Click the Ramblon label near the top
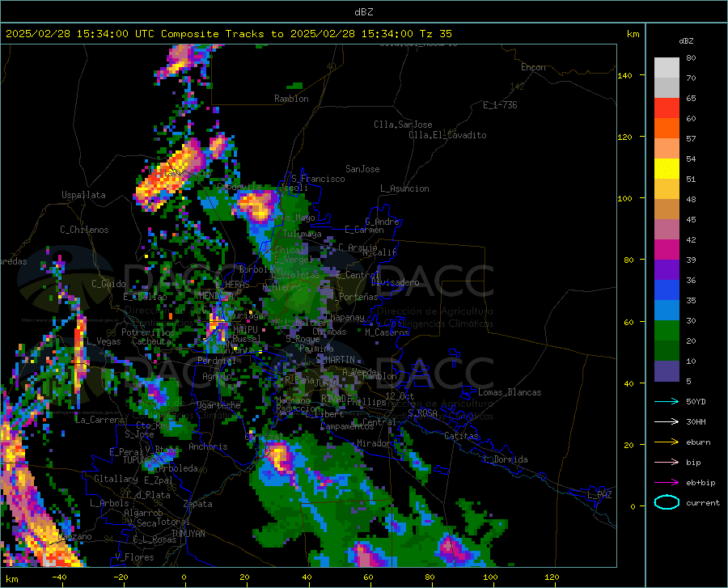 291,99
